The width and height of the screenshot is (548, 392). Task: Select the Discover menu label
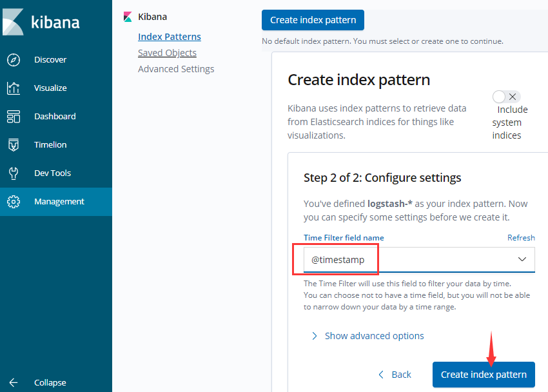[x=50, y=60]
